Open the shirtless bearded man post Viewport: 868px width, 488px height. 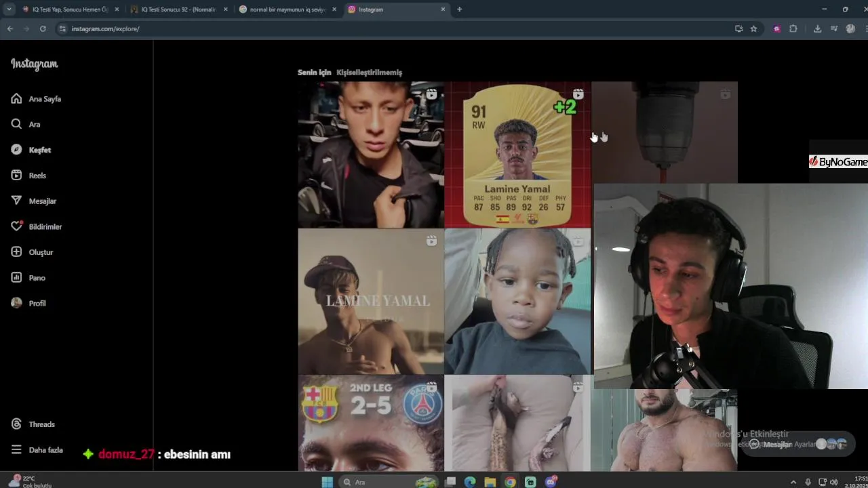pos(665,430)
